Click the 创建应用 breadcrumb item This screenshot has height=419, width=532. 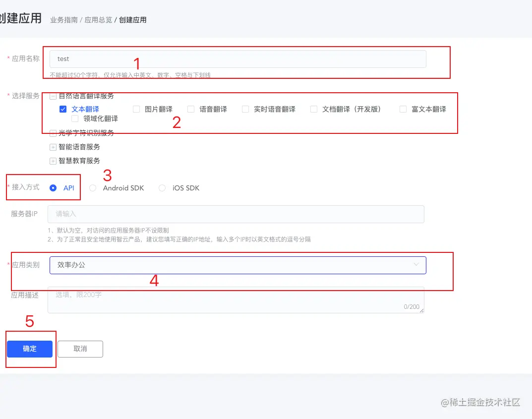click(x=133, y=20)
